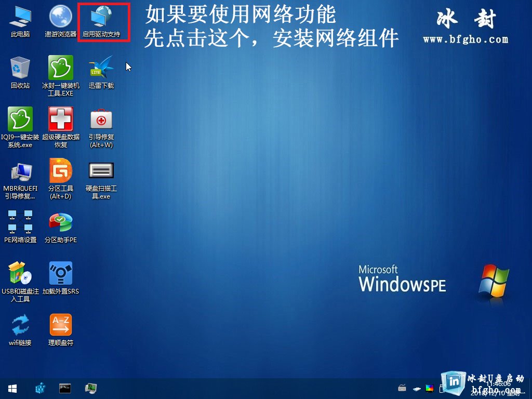Click the keyboard icon in the system tray
532x399 pixels.
click(x=402, y=388)
